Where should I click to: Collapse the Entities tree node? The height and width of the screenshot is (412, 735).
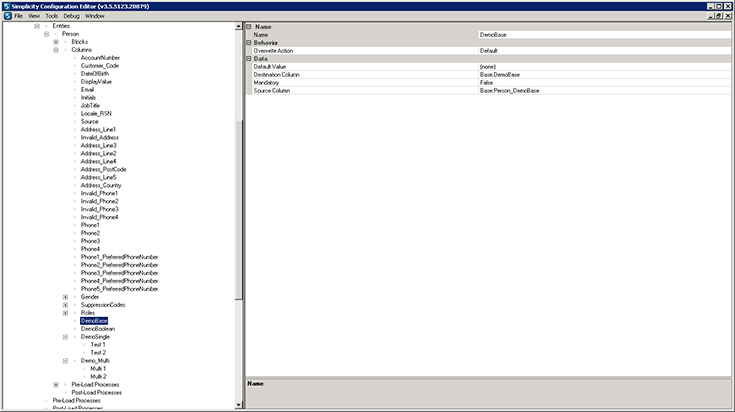coord(37,26)
